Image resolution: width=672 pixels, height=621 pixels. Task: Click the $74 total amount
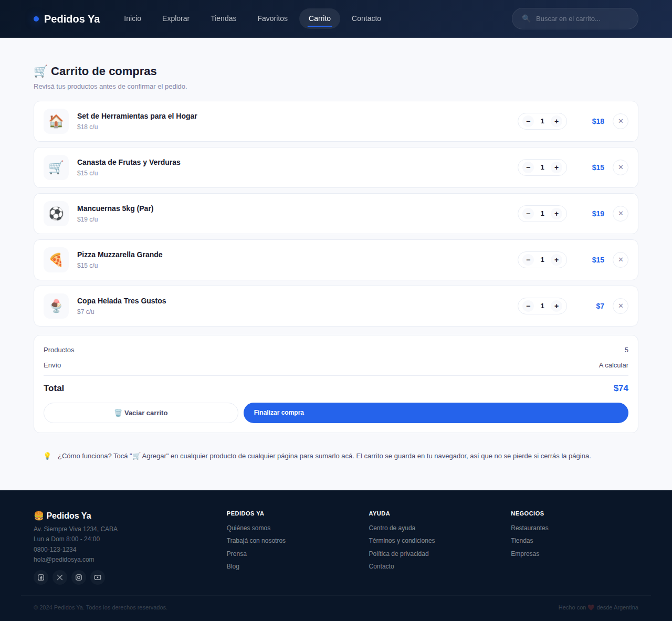[x=621, y=388]
